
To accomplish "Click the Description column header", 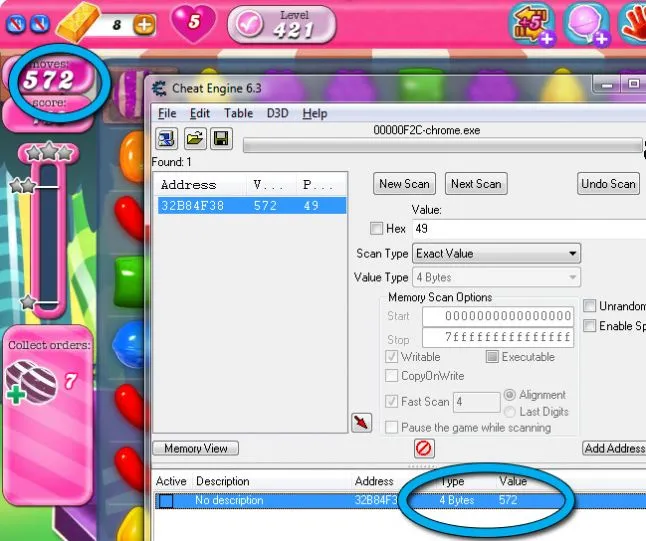I will [222, 481].
